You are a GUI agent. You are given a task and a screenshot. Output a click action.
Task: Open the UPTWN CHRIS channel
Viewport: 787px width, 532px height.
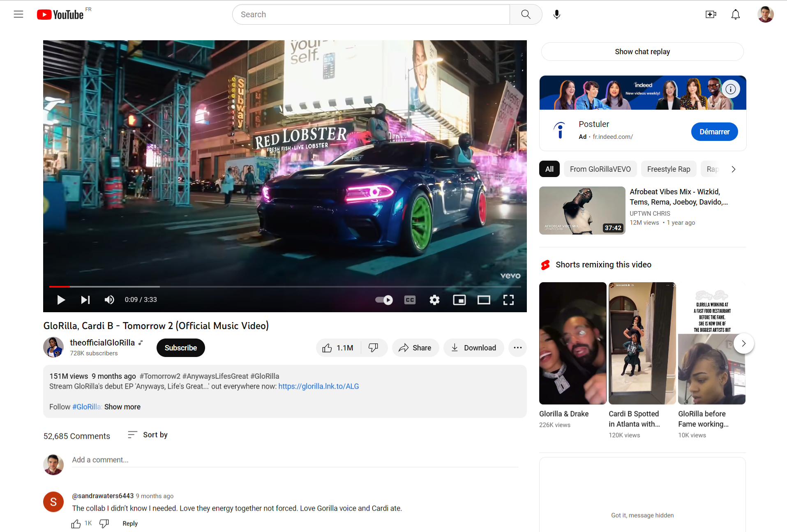tap(650, 214)
